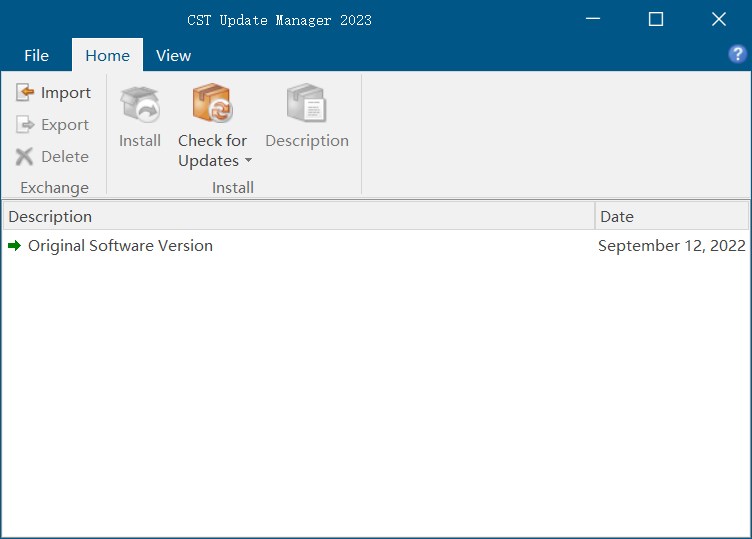
Task: Click the September 12, 2022 date cell
Action: point(671,246)
